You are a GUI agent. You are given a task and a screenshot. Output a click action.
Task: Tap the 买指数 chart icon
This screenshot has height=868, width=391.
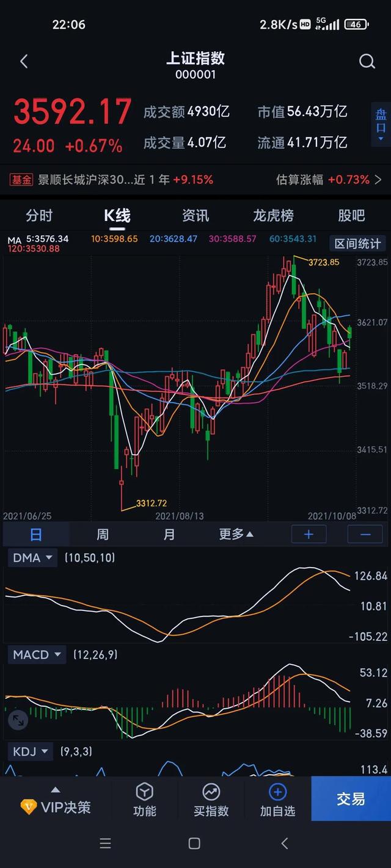(211, 792)
